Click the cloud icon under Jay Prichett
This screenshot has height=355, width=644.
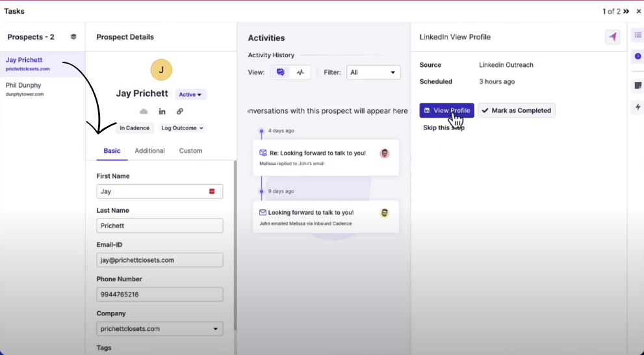pyautogui.click(x=144, y=112)
